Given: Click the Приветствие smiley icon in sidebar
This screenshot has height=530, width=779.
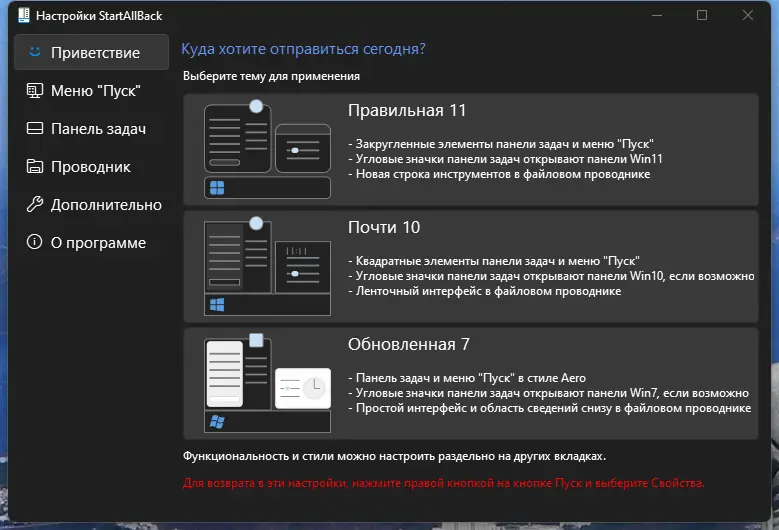Looking at the screenshot, I should click(34, 52).
